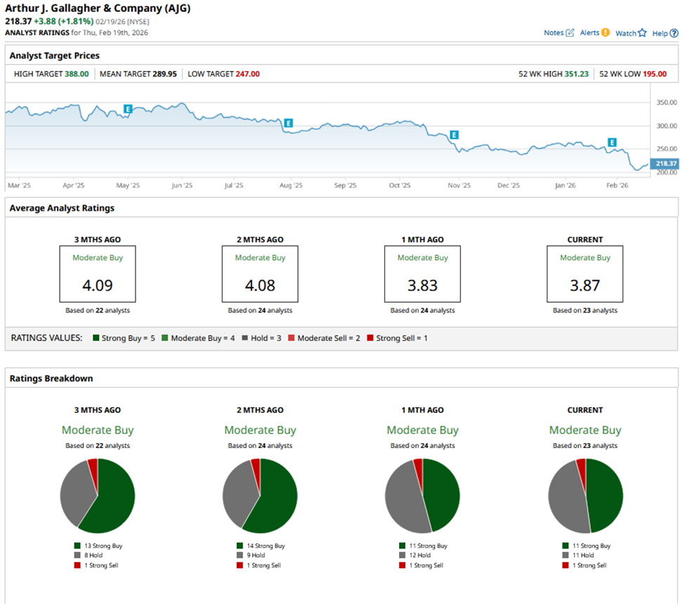Click the High Target 388.00 value
This screenshot has height=616, width=685.
(77, 74)
